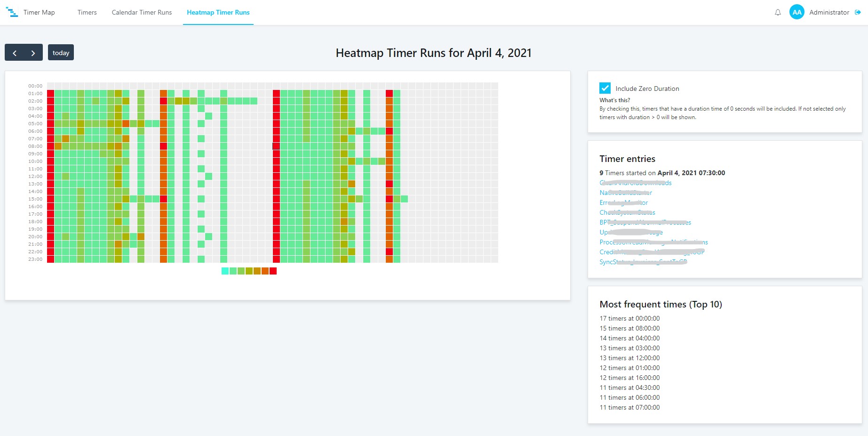Select the 12:00 hour label on heatmap
Viewport: 868px width, 436px height.
pyautogui.click(x=35, y=177)
